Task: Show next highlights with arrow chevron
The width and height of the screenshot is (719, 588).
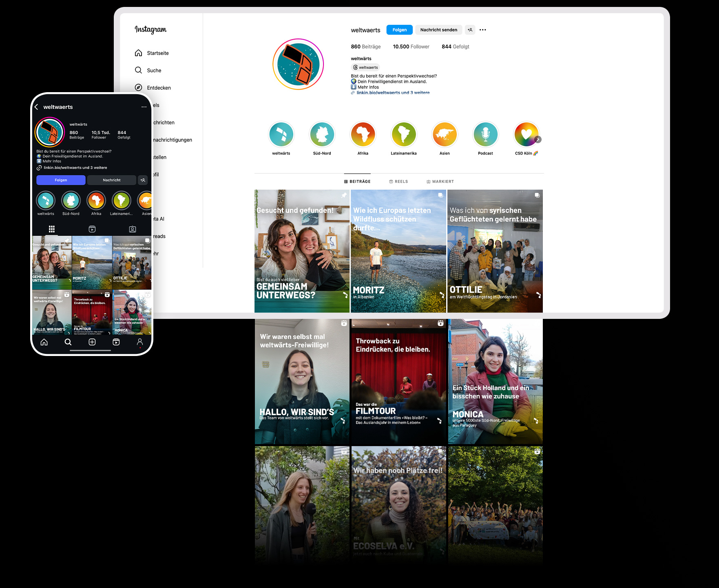Action: tap(538, 139)
